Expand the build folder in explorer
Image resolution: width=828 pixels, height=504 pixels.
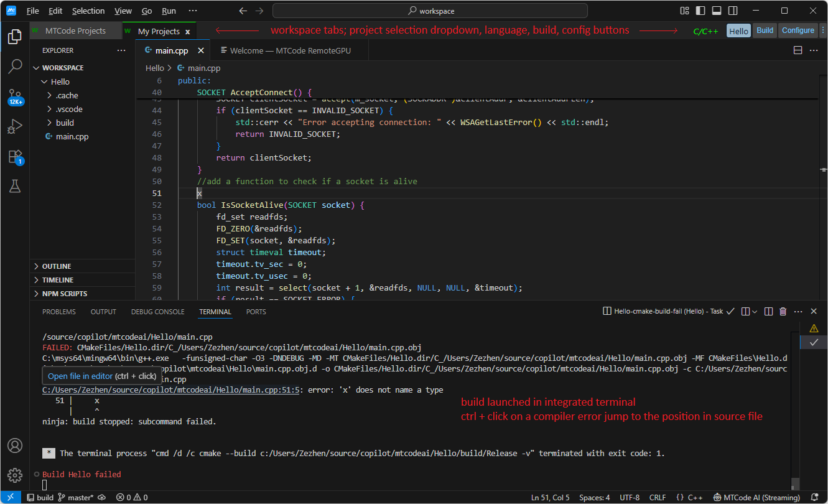pos(82,123)
